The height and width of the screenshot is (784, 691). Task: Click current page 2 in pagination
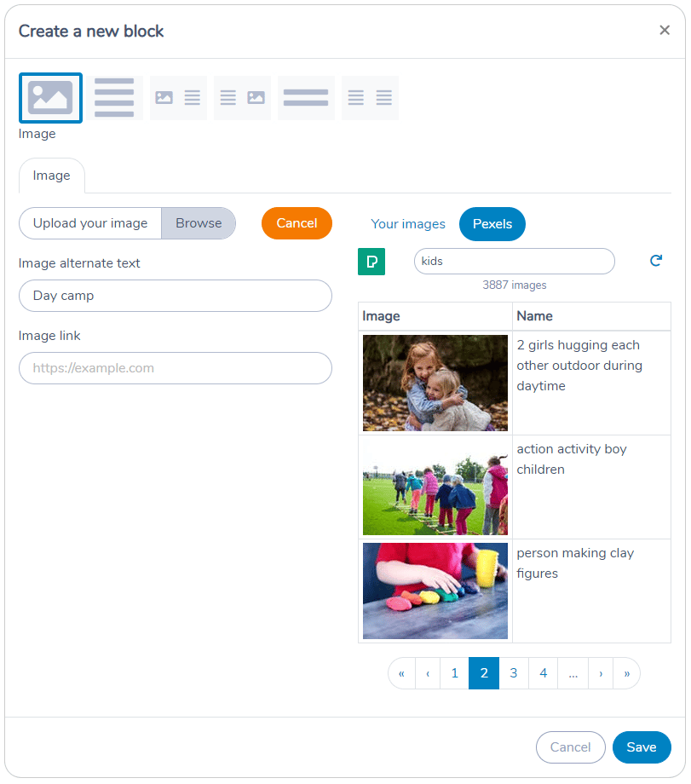point(484,673)
